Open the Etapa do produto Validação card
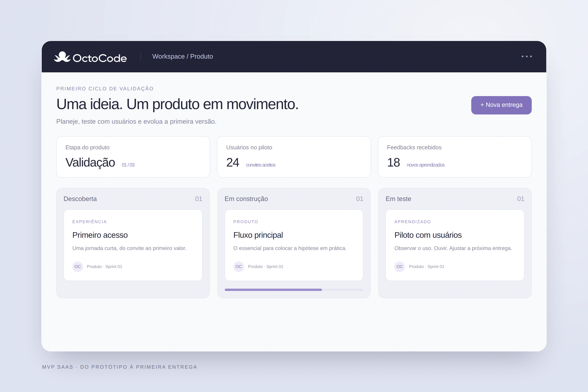Screen dimensions: 588x392 pos(133,157)
